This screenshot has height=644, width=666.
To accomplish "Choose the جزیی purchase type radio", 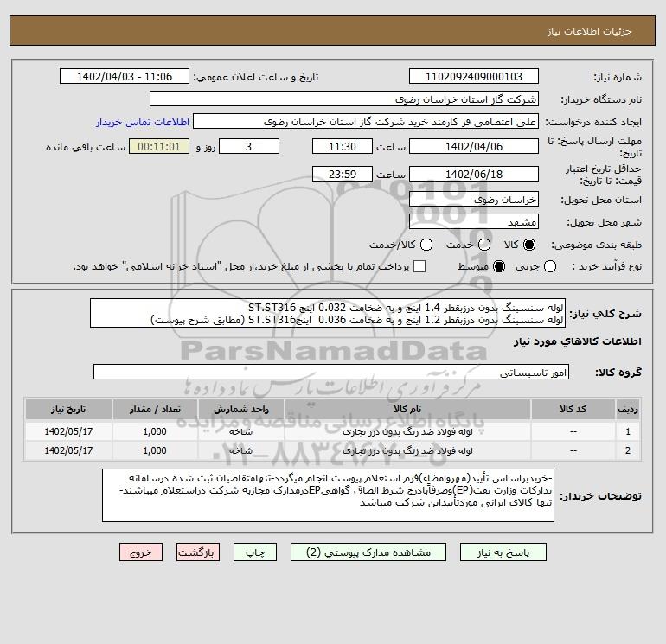I will 550,266.
